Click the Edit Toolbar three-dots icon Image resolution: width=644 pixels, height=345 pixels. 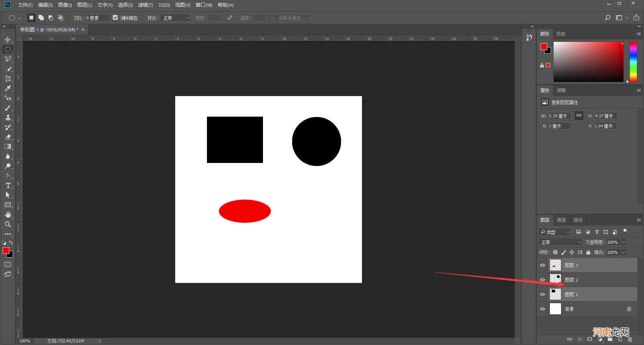(x=8, y=234)
